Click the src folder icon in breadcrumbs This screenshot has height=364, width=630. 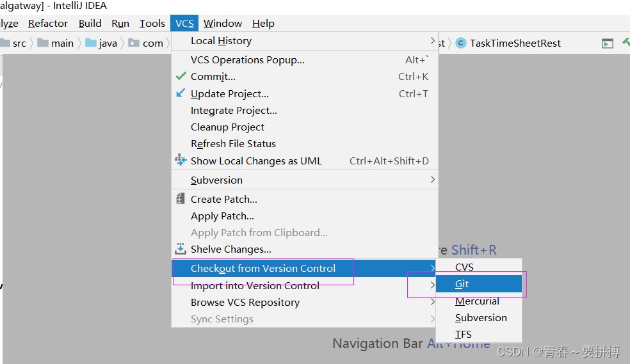coord(6,44)
